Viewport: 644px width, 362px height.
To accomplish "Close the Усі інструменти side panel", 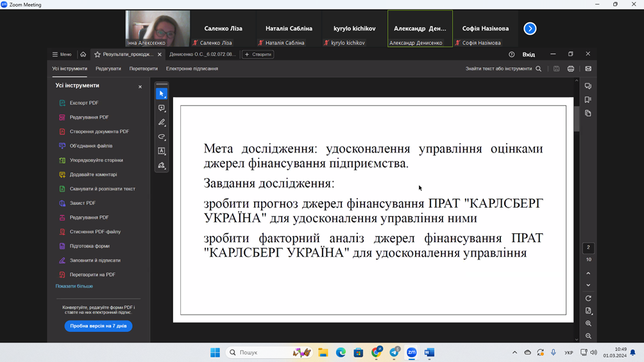I will click(140, 86).
